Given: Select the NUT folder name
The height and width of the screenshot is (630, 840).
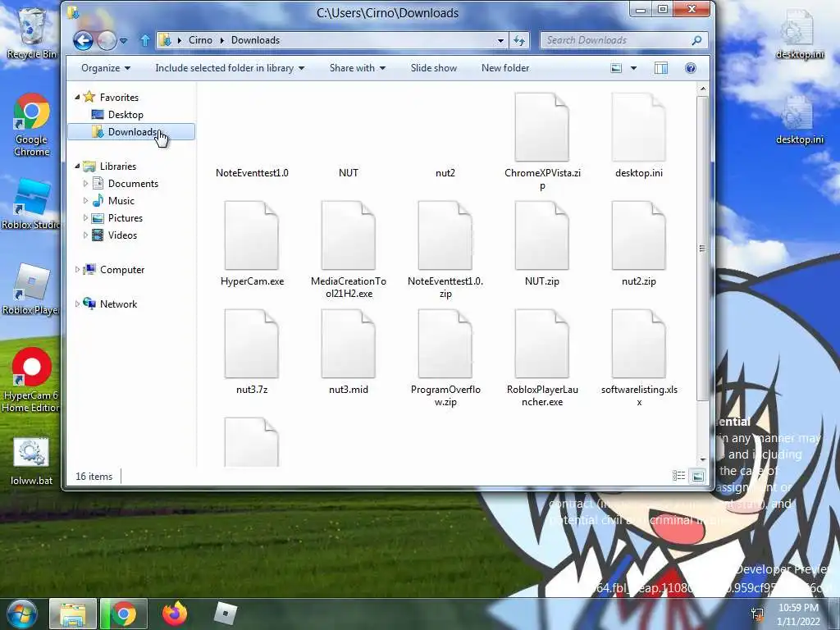Looking at the screenshot, I should click(x=348, y=172).
